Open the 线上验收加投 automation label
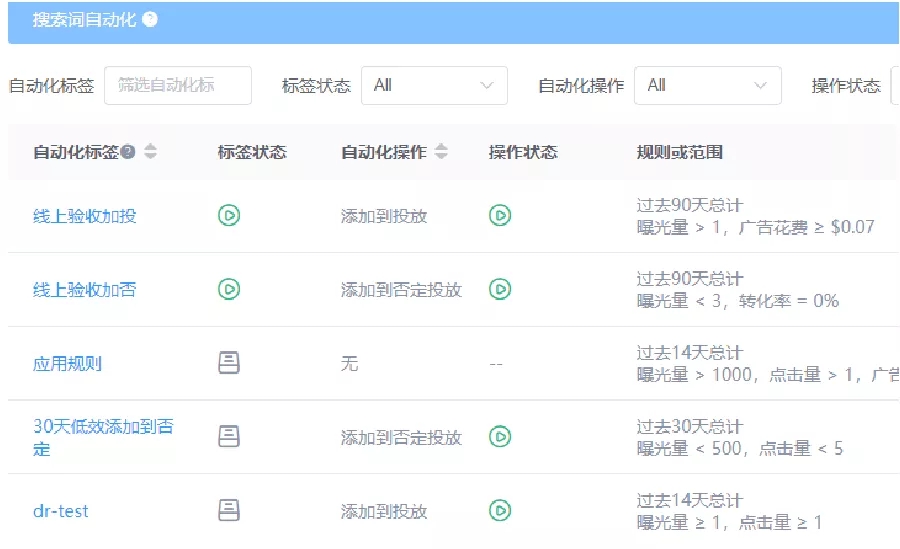 [85, 216]
